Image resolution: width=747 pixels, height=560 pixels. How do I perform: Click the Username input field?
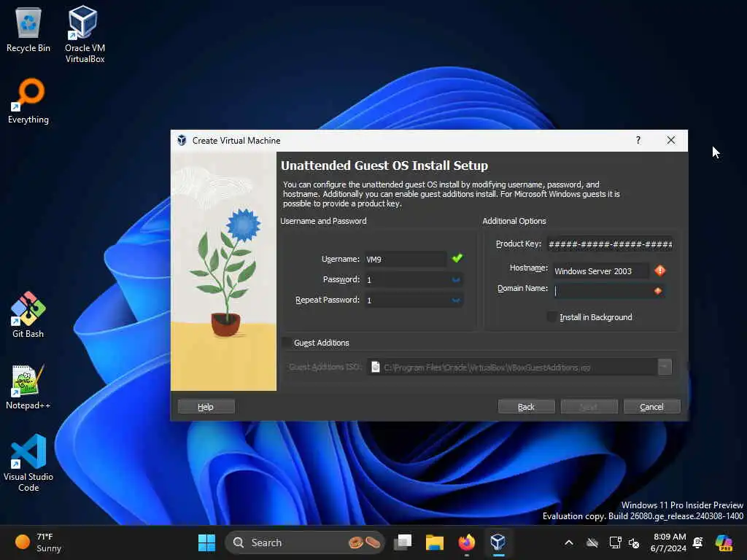click(x=406, y=259)
